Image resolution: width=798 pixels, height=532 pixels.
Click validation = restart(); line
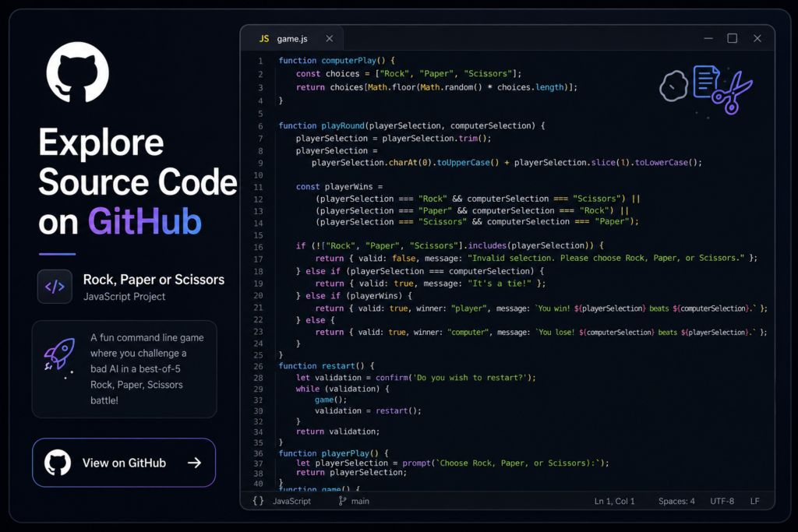[368, 410]
